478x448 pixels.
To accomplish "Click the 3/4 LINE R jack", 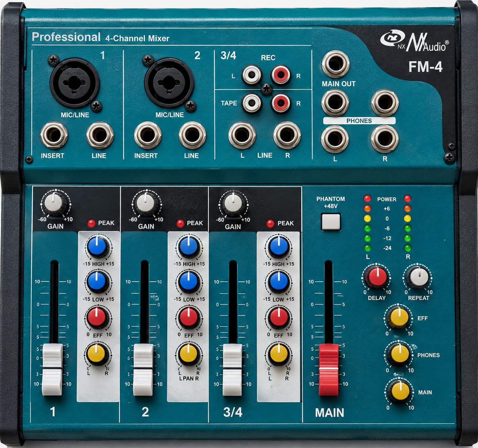I will tap(287, 135).
